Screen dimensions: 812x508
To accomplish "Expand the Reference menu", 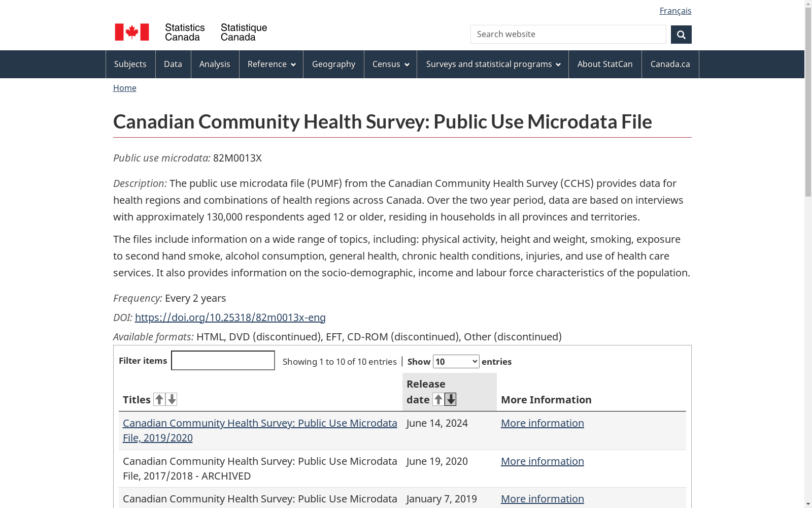I will pyautogui.click(x=272, y=64).
